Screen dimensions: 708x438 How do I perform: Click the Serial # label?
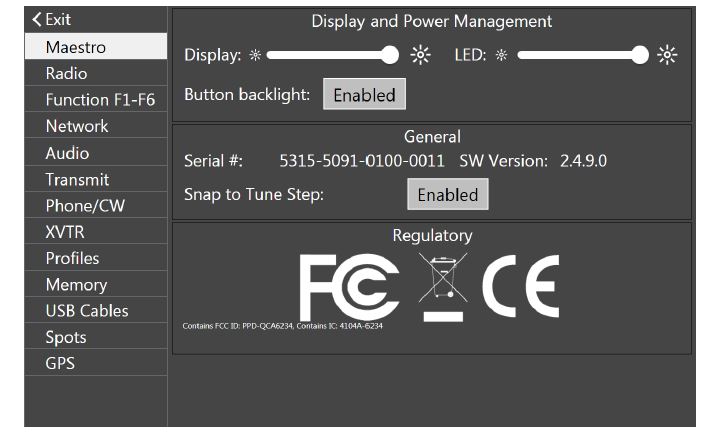click(x=213, y=161)
